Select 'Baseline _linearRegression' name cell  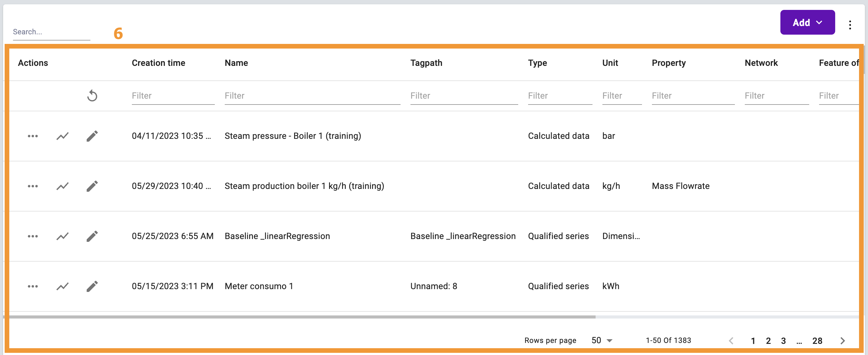coord(277,236)
